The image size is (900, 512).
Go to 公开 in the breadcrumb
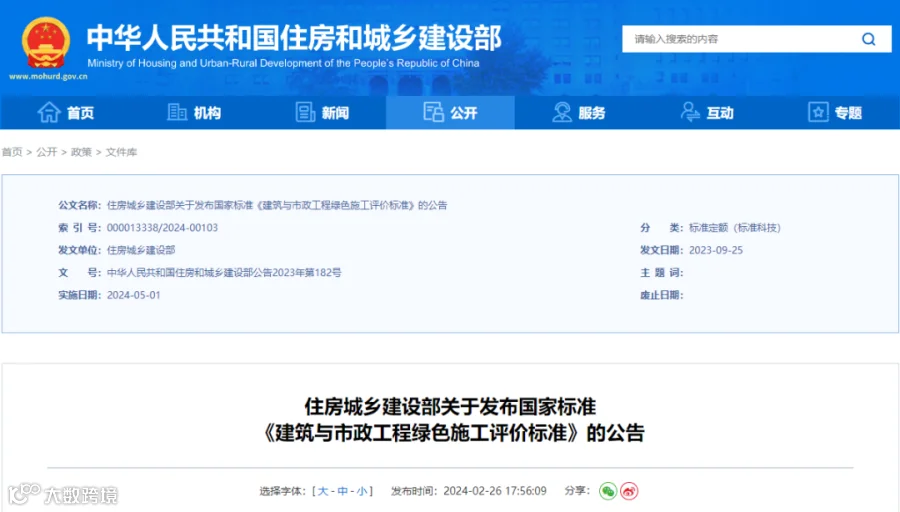[46, 152]
